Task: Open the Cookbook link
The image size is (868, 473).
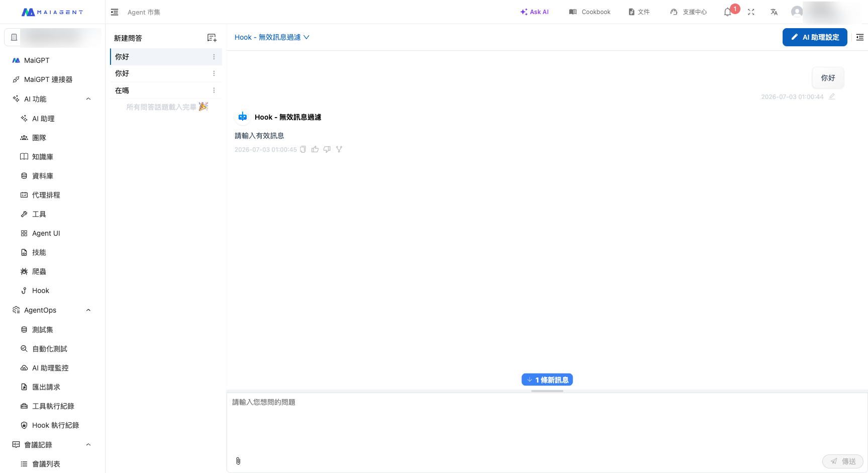Action: pyautogui.click(x=590, y=12)
